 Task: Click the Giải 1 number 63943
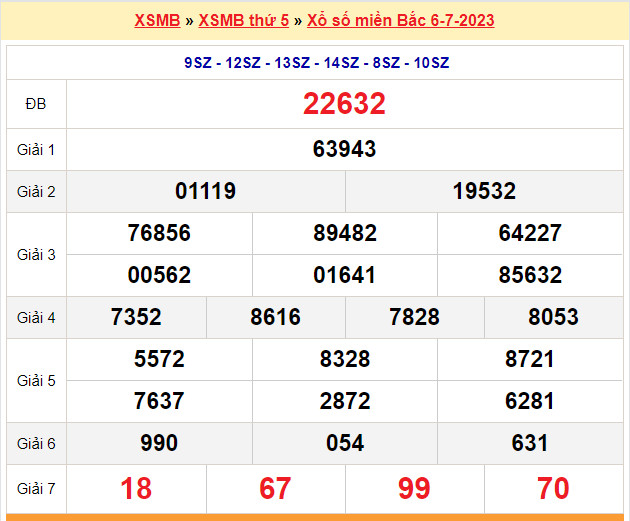tap(344, 149)
